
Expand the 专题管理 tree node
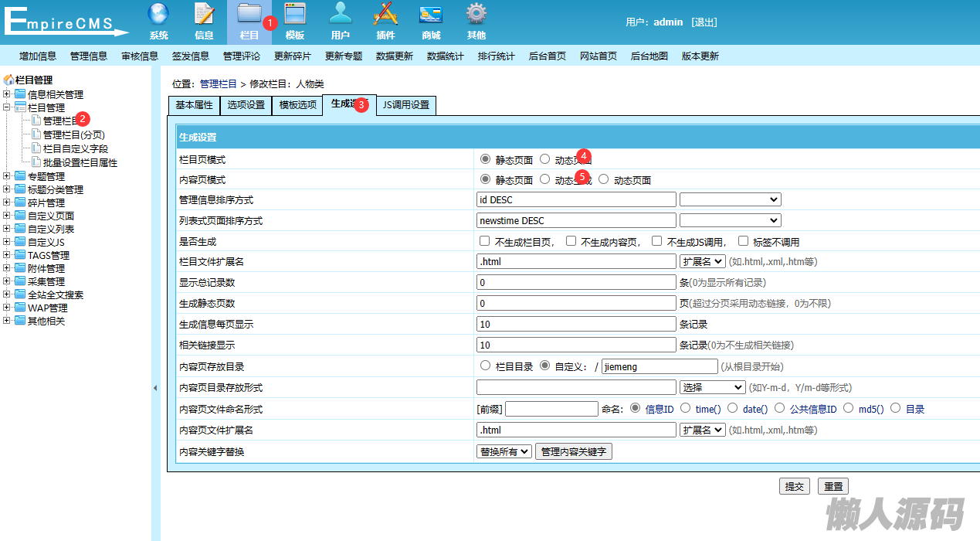[x=7, y=176]
